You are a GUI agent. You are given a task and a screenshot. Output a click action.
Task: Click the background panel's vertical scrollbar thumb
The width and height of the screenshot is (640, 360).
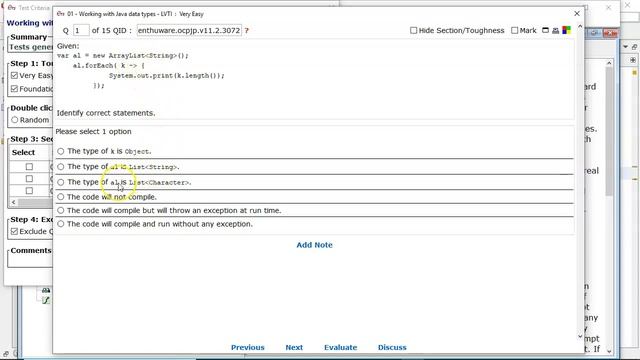click(609, 131)
